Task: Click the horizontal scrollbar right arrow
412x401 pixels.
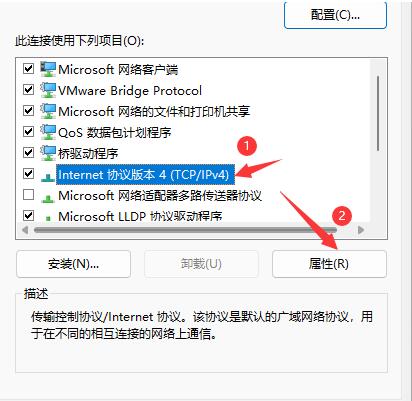Action: point(361,230)
